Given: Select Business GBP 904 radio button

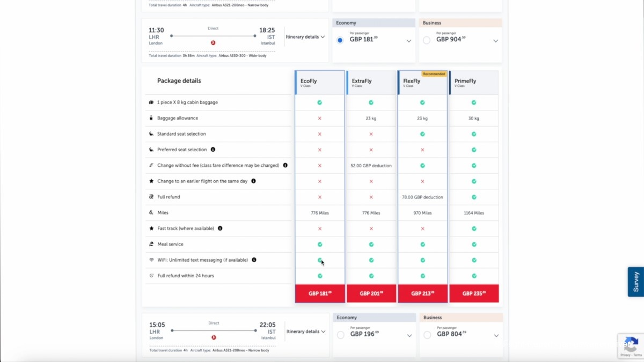Looking at the screenshot, I should tap(427, 40).
